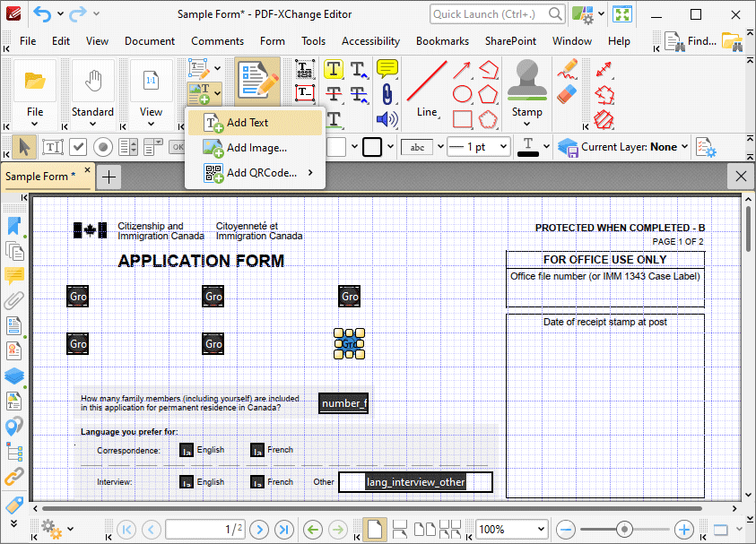Choose the List Box form tool

click(x=128, y=147)
